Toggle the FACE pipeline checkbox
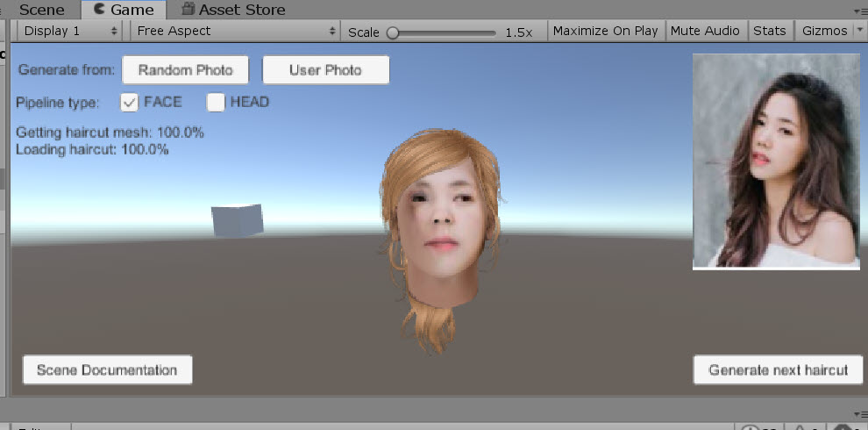The height and width of the screenshot is (430, 868). tap(130, 103)
